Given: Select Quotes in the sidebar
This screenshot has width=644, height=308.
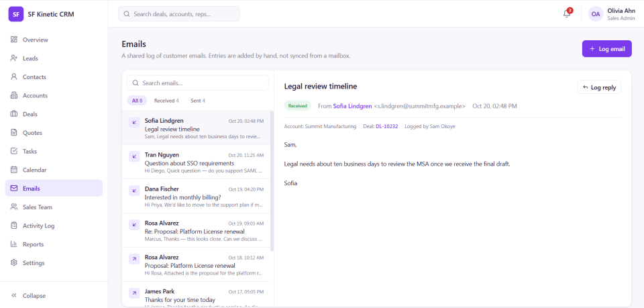Looking at the screenshot, I should point(54,133).
